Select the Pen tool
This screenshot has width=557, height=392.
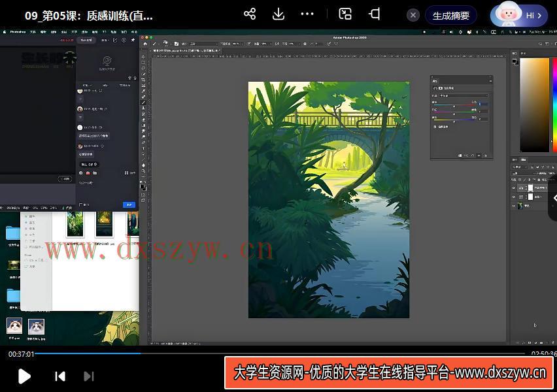click(143, 142)
